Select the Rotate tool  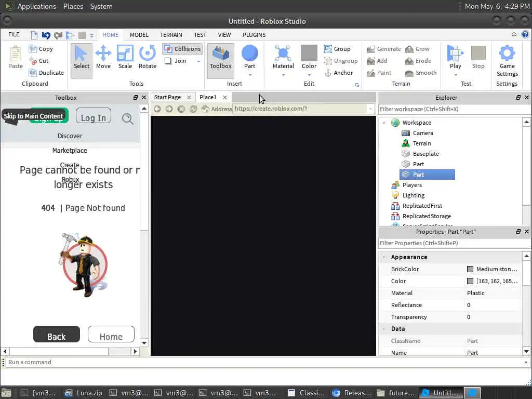147,57
